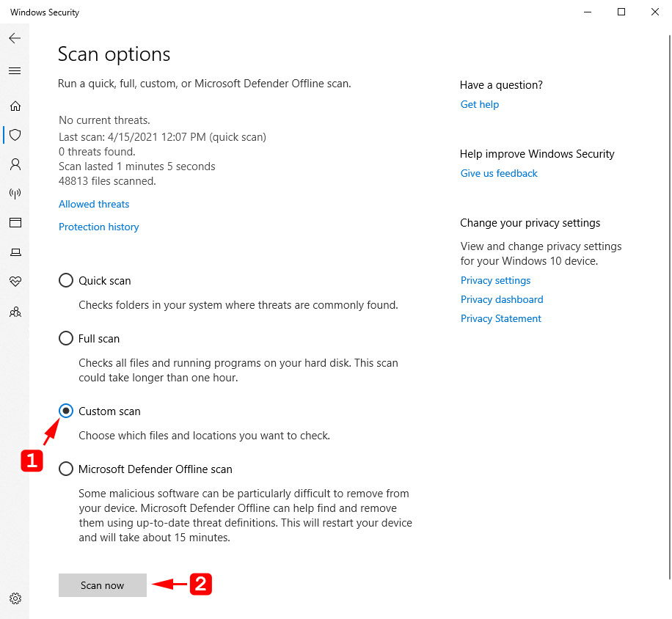Open Settings gear icon in sidebar
The height and width of the screenshot is (619, 672).
15,598
